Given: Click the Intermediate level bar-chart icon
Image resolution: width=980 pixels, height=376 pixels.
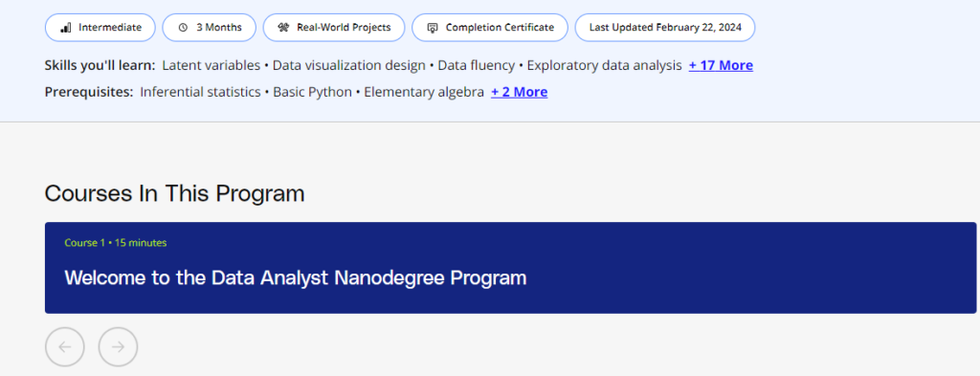Looking at the screenshot, I should [x=66, y=28].
